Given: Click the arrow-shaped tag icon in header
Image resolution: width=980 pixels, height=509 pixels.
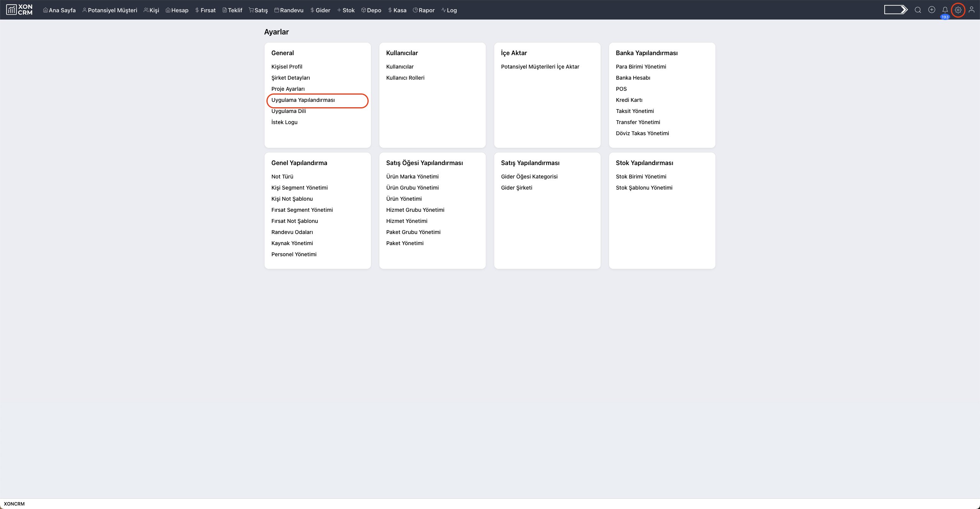Looking at the screenshot, I should click(x=895, y=10).
